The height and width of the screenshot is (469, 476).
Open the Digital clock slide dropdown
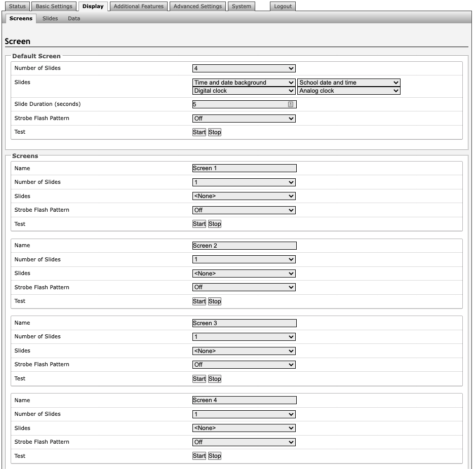pyautogui.click(x=244, y=91)
